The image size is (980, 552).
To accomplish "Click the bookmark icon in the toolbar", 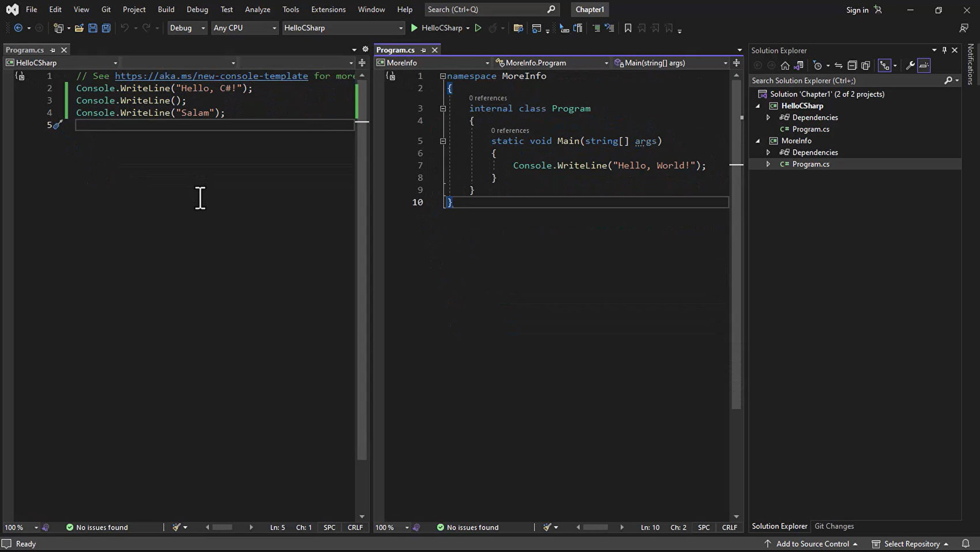I will [x=628, y=28].
